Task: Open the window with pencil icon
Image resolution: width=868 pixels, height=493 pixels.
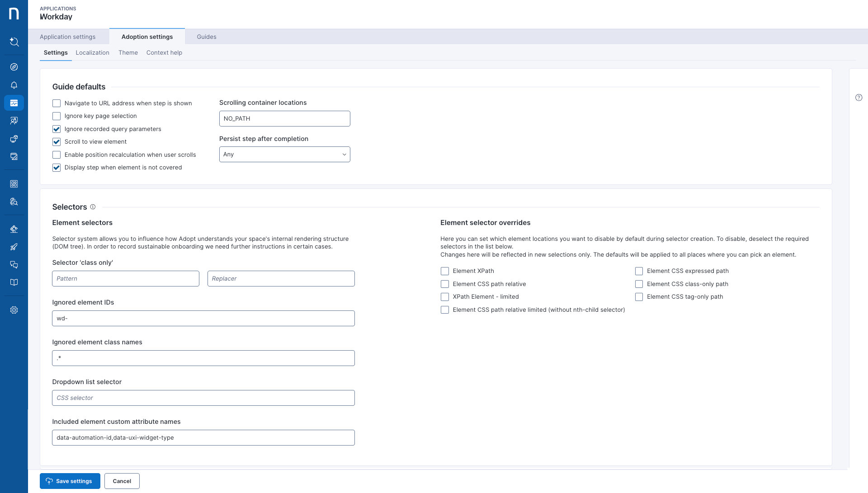Action: [14, 157]
